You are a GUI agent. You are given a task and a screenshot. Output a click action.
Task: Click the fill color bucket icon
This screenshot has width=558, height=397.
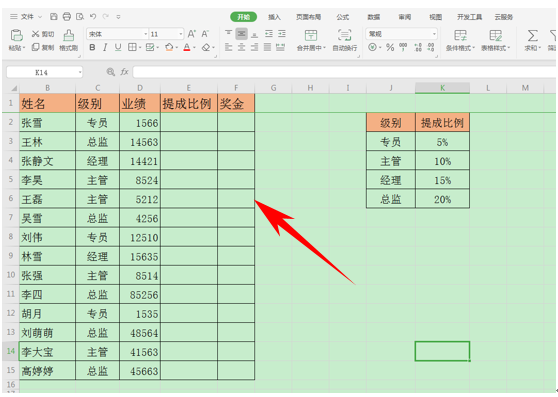(169, 47)
